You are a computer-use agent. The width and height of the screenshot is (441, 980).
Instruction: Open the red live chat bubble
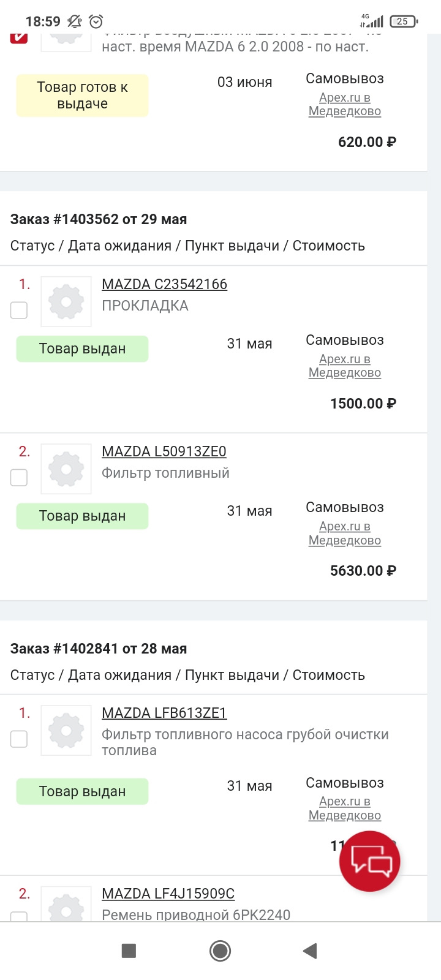(x=369, y=861)
